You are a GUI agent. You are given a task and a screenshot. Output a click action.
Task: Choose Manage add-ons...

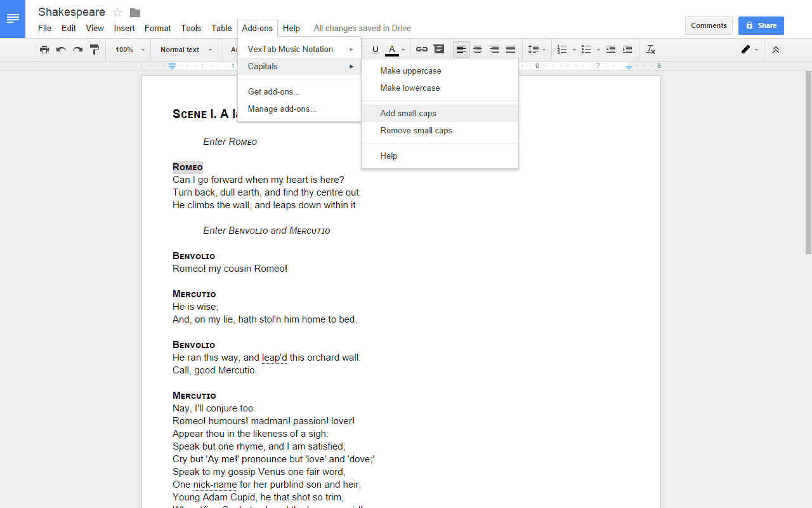[299, 109]
